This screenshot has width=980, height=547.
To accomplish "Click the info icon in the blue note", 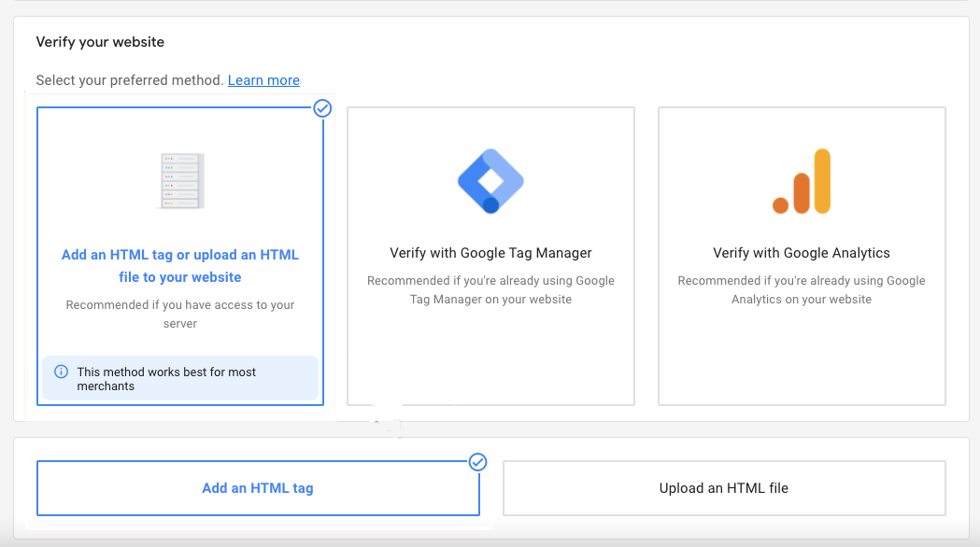I will [x=61, y=370].
